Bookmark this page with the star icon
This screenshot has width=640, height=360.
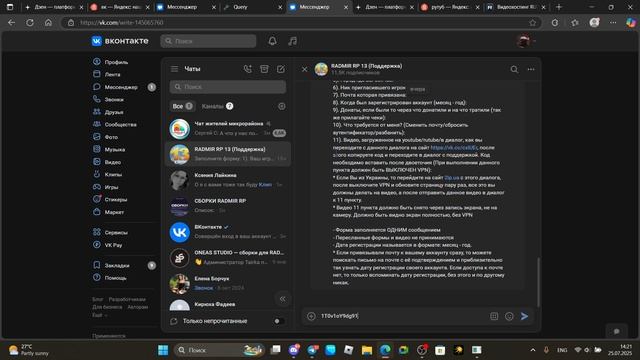533,22
